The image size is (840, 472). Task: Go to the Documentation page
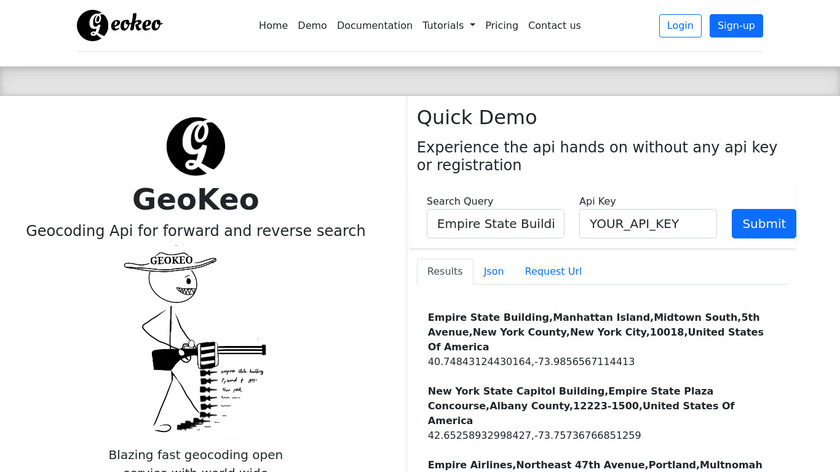coord(374,25)
